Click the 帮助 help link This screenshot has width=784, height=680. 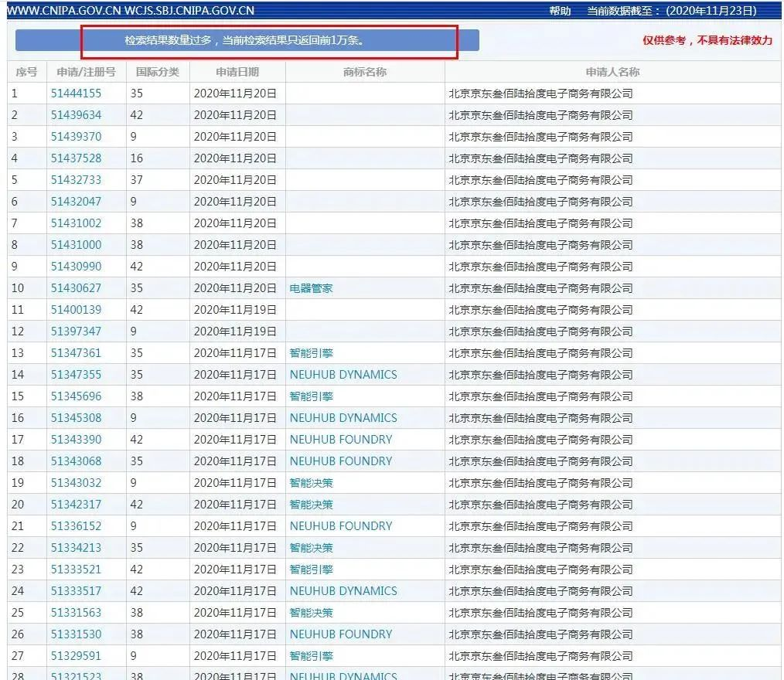tap(560, 11)
